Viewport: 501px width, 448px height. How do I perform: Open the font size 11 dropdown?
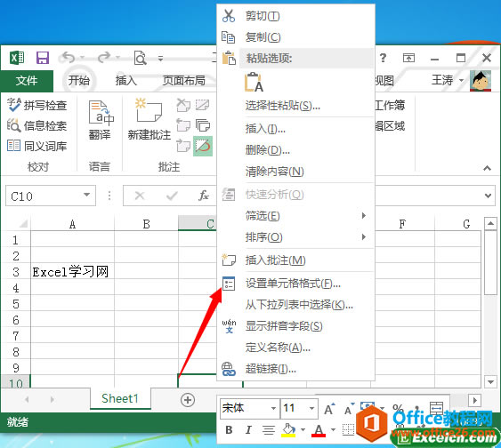(x=311, y=408)
